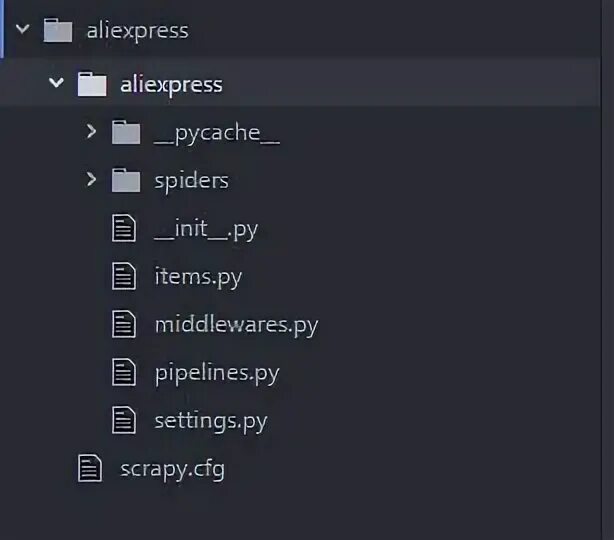Click the top-level aliexpress folder icon
The image size is (614, 540).
[x=58, y=30]
